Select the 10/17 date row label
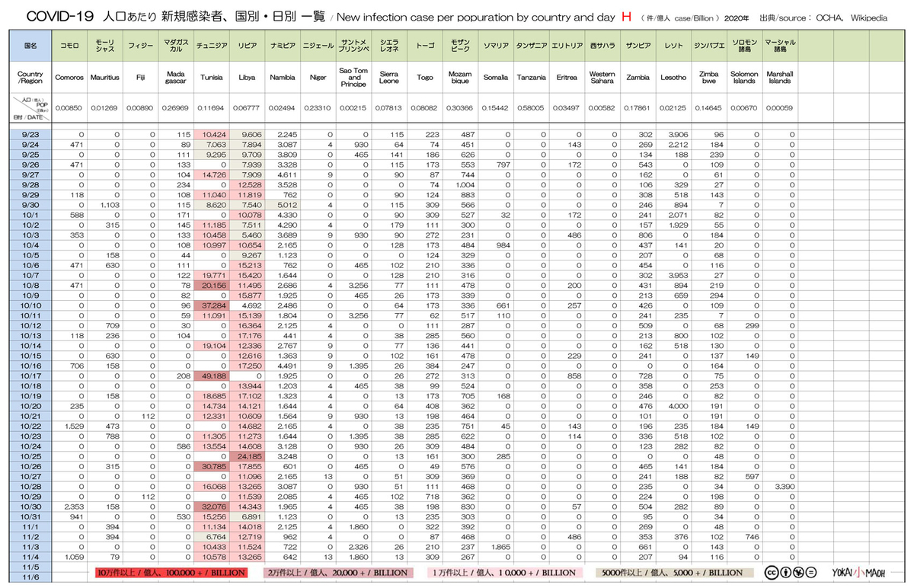This screenshot has height=588, width=914. click(30, 375)
